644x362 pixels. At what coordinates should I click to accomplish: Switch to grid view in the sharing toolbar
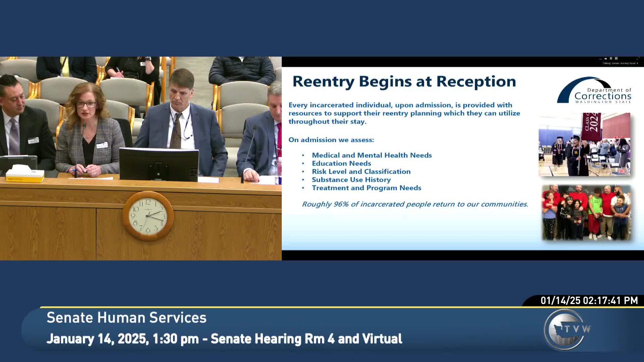[x=616, y=59]
